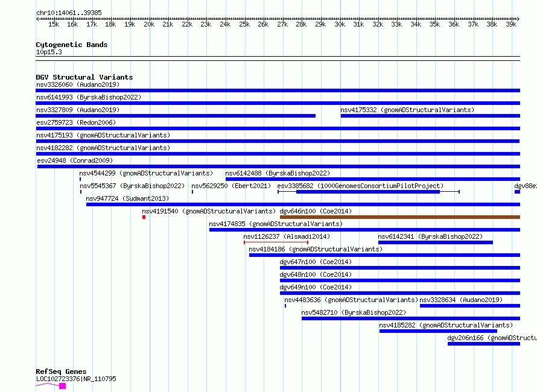Click nsv4174835 gnomAD variant label

click(x=276, y=224)
